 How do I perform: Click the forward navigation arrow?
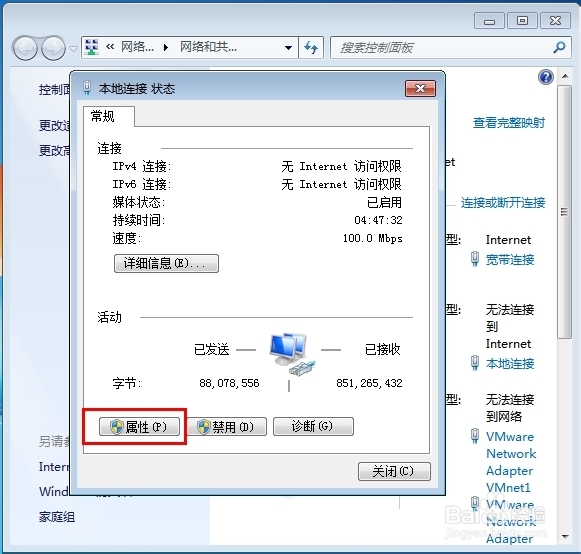click(x=53, y=48)
